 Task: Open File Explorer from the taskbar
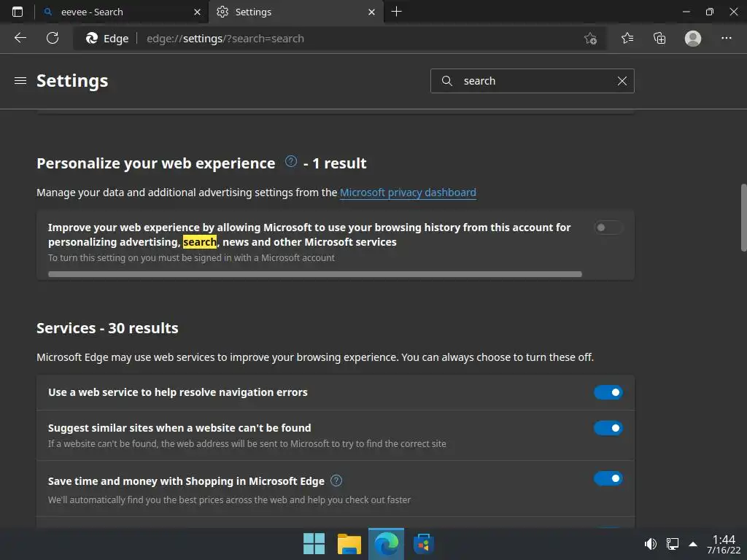pyautogui.click(x=349, y=544)
